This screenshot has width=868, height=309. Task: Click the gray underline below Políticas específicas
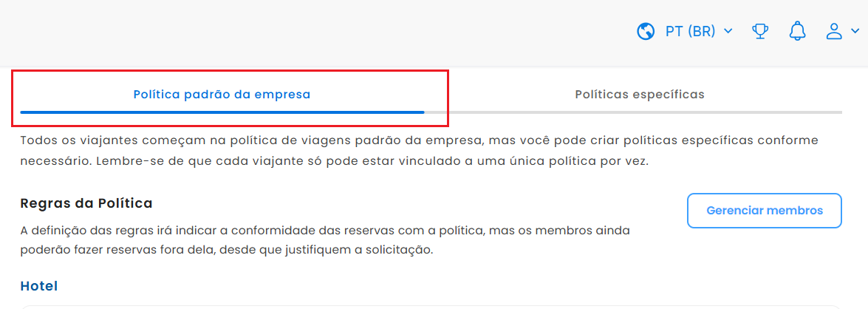click(x=633, y=112)
